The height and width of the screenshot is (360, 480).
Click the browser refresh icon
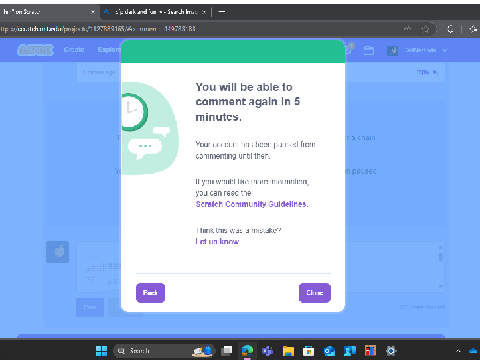coord(450,29)
